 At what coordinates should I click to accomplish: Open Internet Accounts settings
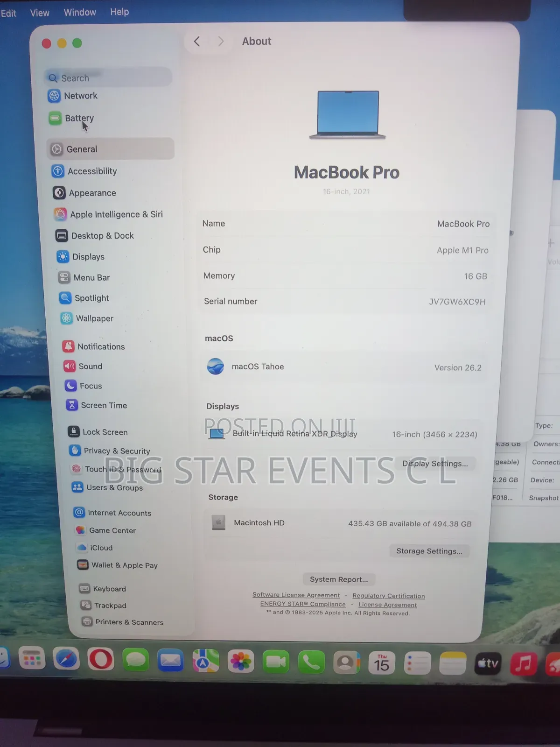coord(112,513)
